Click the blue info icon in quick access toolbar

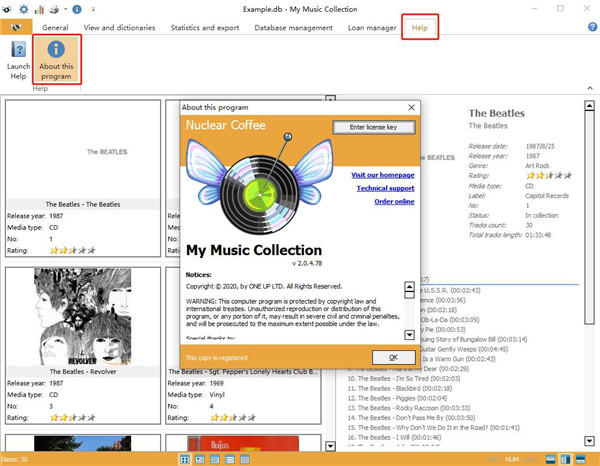(x=77, y=9)
